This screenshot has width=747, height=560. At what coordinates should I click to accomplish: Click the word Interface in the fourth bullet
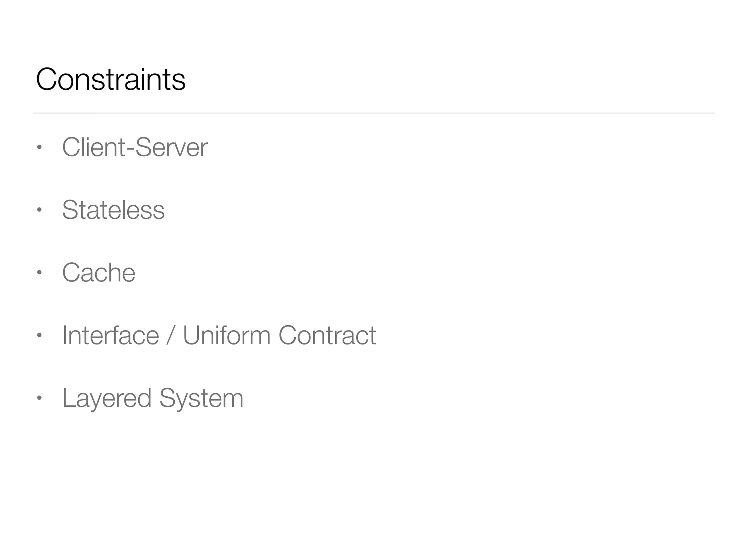click(x=111, y=335)
